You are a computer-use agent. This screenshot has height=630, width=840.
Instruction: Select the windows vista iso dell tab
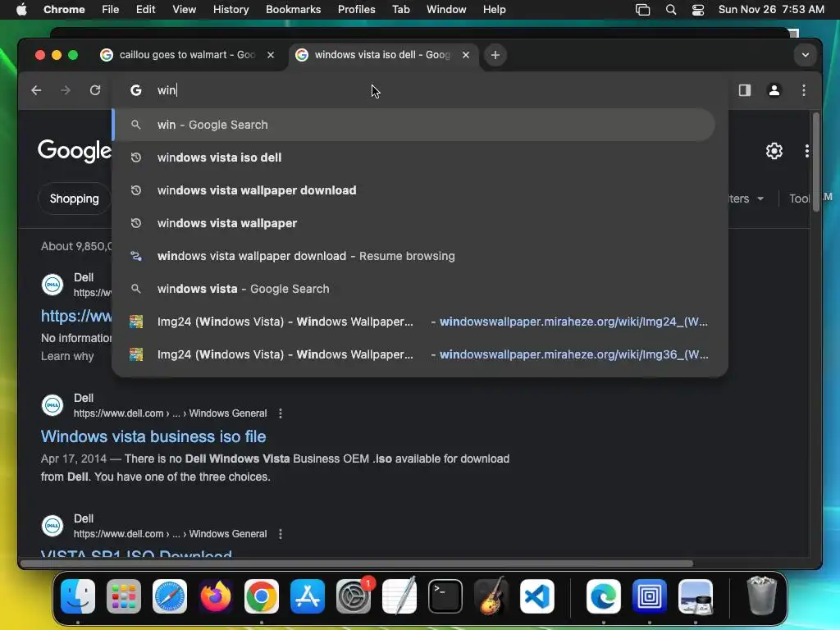[382, 55]
